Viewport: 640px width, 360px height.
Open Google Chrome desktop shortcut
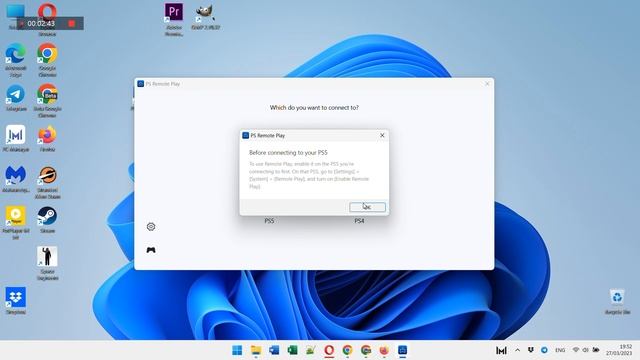[x=47, y=60]
